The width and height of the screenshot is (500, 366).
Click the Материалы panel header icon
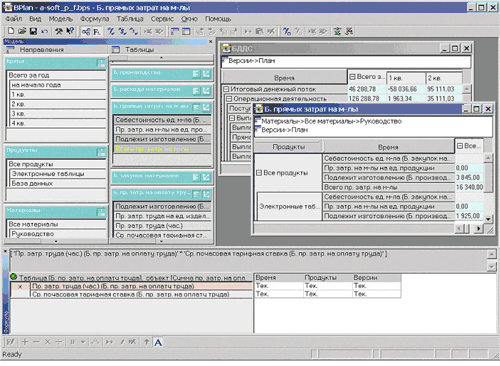pos(101,212)
